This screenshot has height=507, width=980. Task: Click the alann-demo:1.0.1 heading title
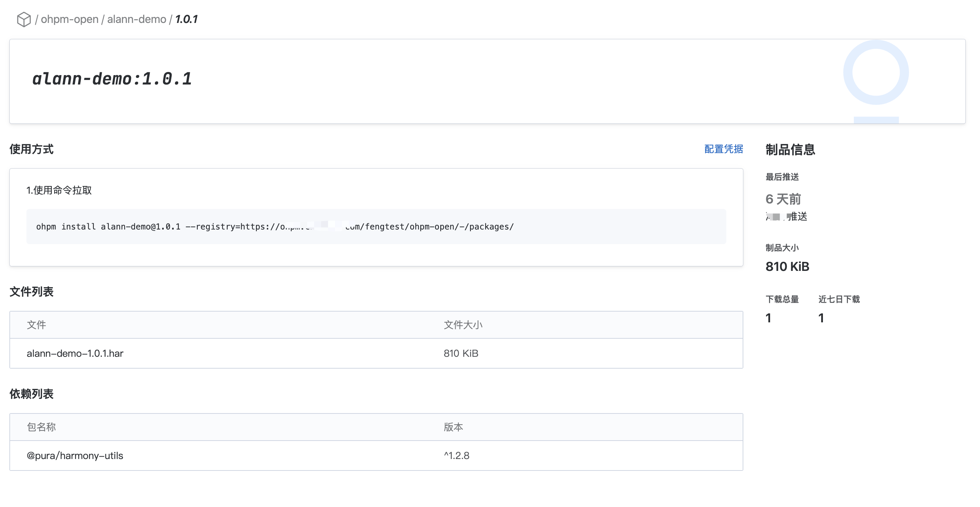pos(112,79)
